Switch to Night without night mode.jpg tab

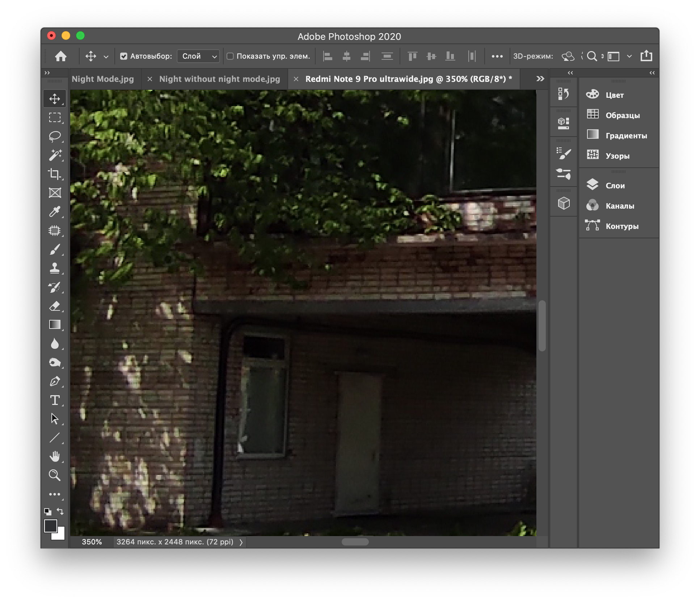[x=219, y=79]
